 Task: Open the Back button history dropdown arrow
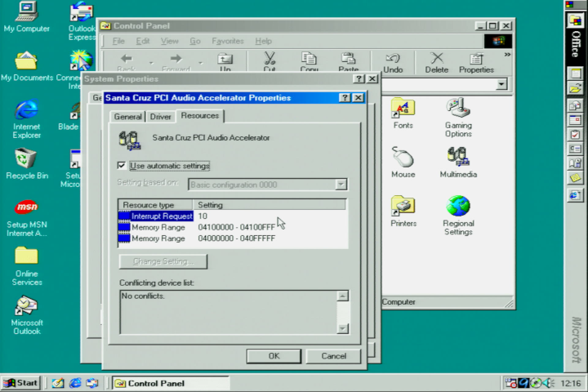(x=151, y=63)
